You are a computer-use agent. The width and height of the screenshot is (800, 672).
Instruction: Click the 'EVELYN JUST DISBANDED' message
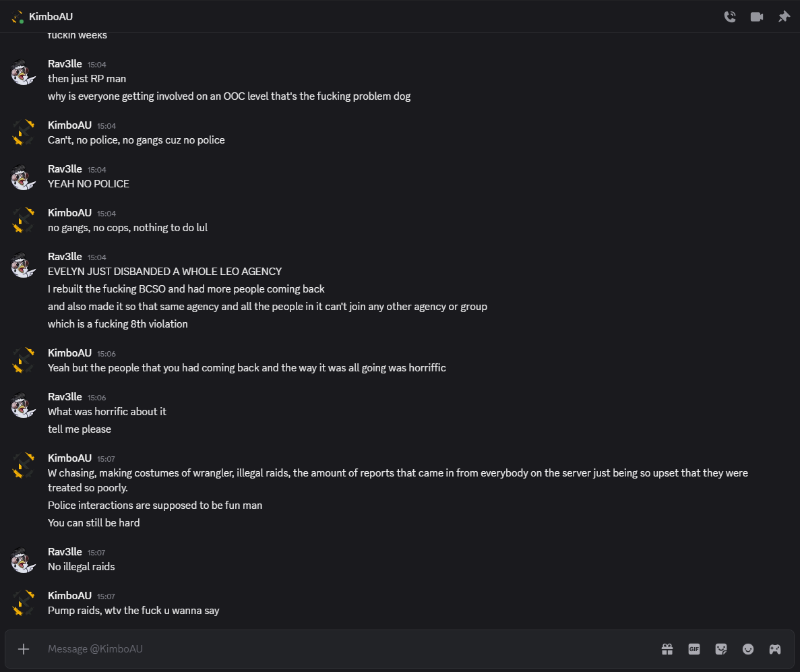pos(164,272)
